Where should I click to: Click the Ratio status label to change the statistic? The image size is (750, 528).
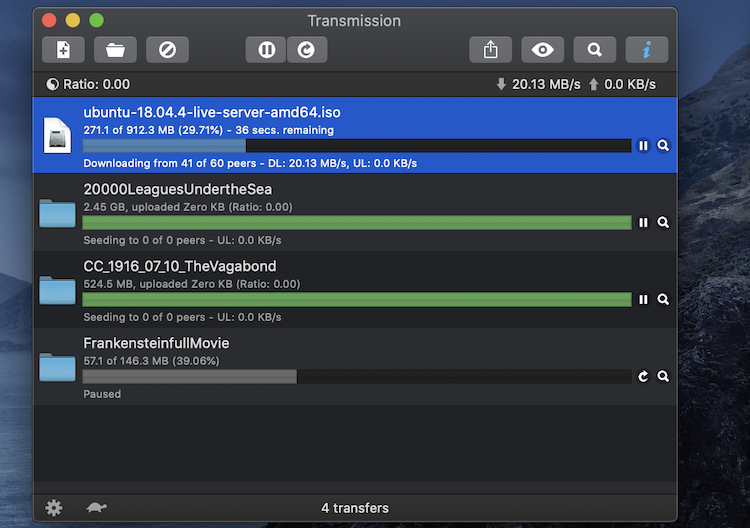[88, 85]
